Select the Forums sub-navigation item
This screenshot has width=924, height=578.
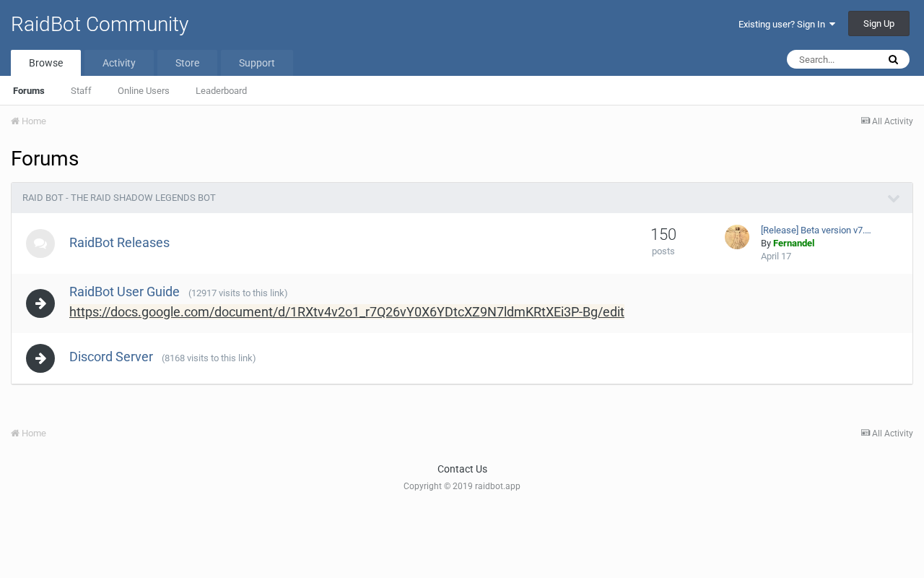(x=29, y=91)
